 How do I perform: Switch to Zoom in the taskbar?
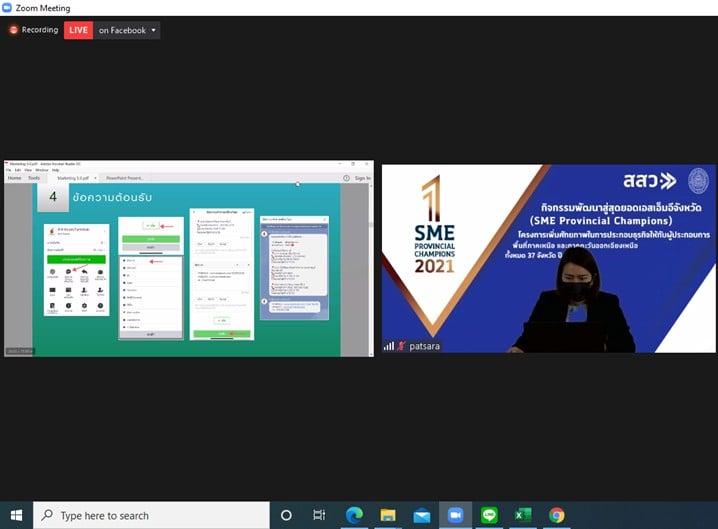click(455, 515)
